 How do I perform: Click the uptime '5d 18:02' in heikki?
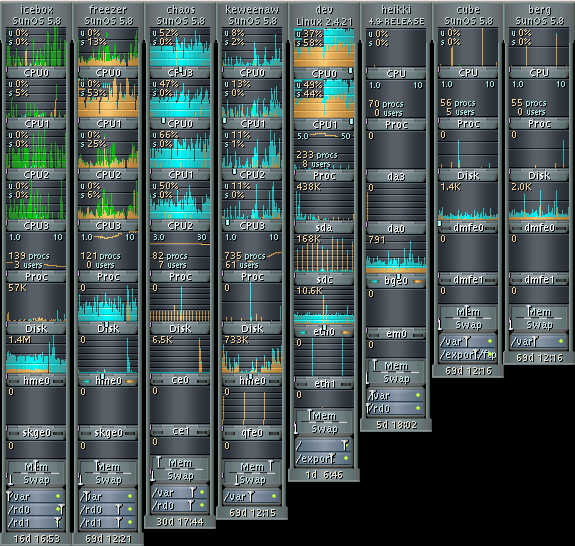click(x=396, y=425)
